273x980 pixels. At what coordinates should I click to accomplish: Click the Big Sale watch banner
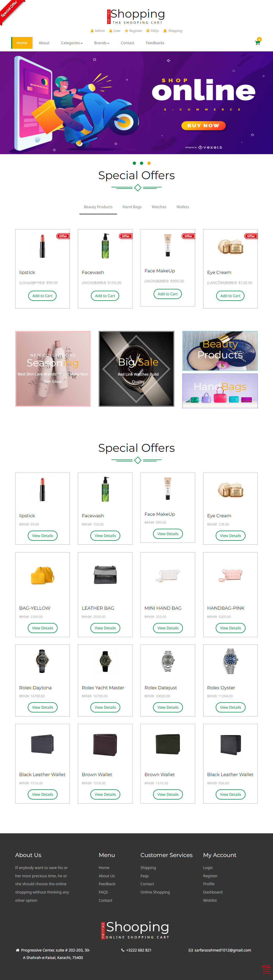tap(136, 369)
